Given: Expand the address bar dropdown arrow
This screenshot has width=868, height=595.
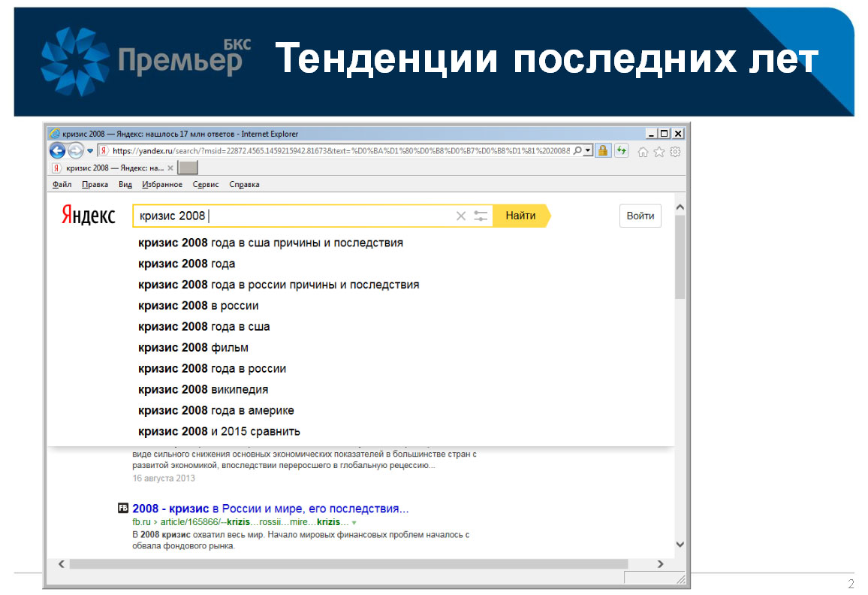Looking at the screenshot, I should [x=588, y=151].
